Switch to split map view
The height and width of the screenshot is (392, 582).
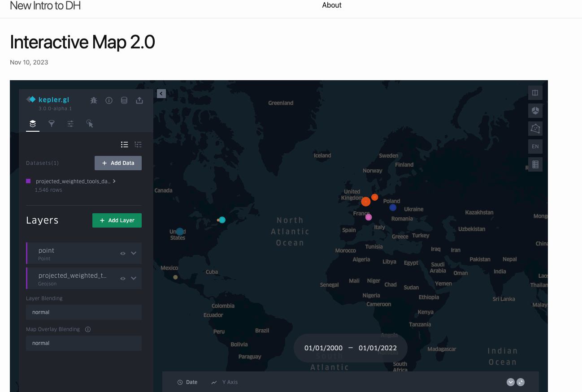pos(535,93)
